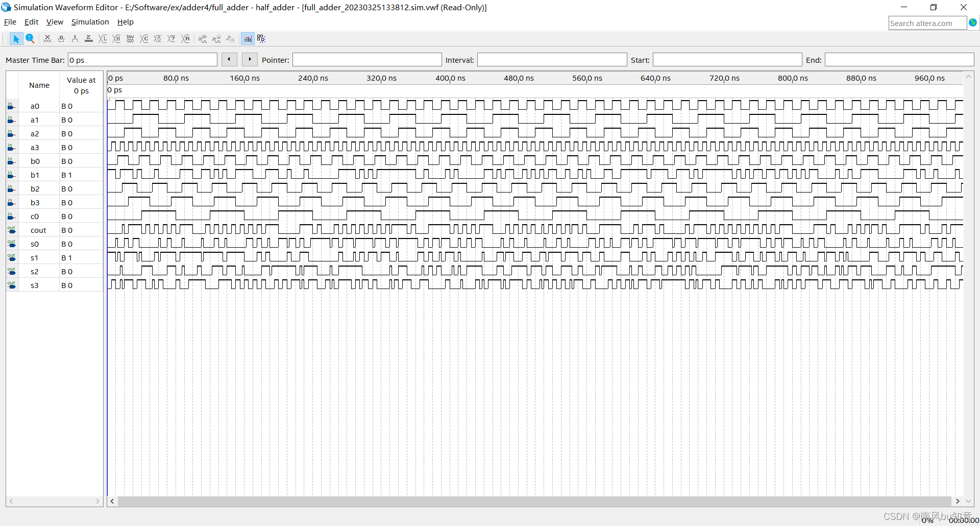
Task: Click the horizontal scrollbar thumb in waveform
Action: coord(535,501)
